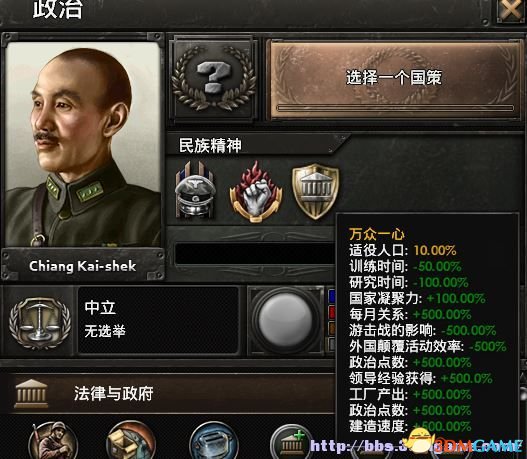527x459 pixels.
Task: Select the blue party color swatch
Action: 331,296
